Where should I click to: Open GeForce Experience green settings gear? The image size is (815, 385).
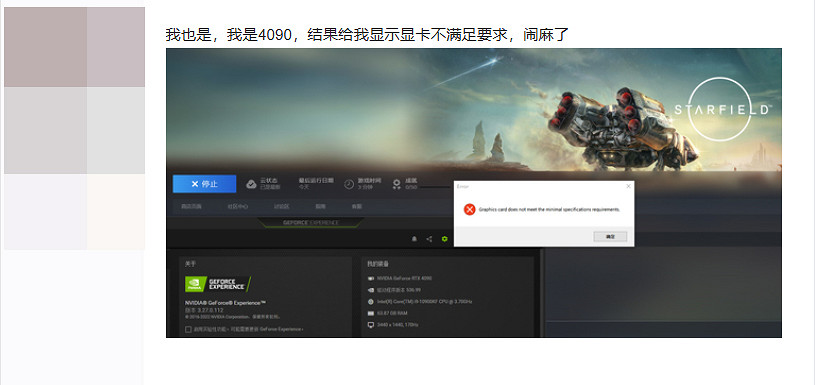click(x=444, y=239)
